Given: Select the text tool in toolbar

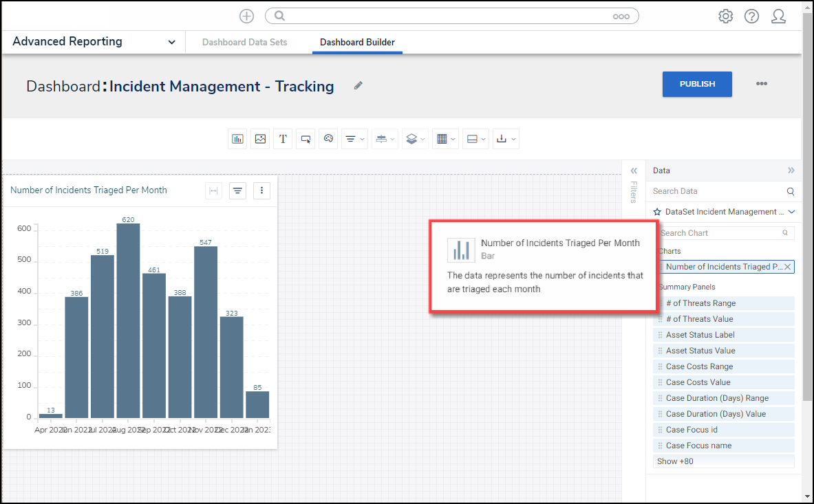Looking at the screenshot, I should click(x=283, y=139).
